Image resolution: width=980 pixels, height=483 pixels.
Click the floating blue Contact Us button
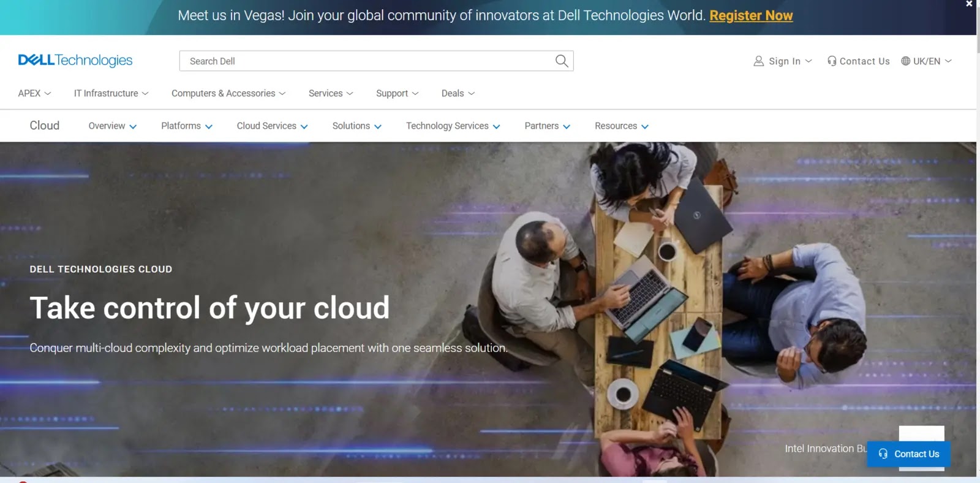point(908,454)
